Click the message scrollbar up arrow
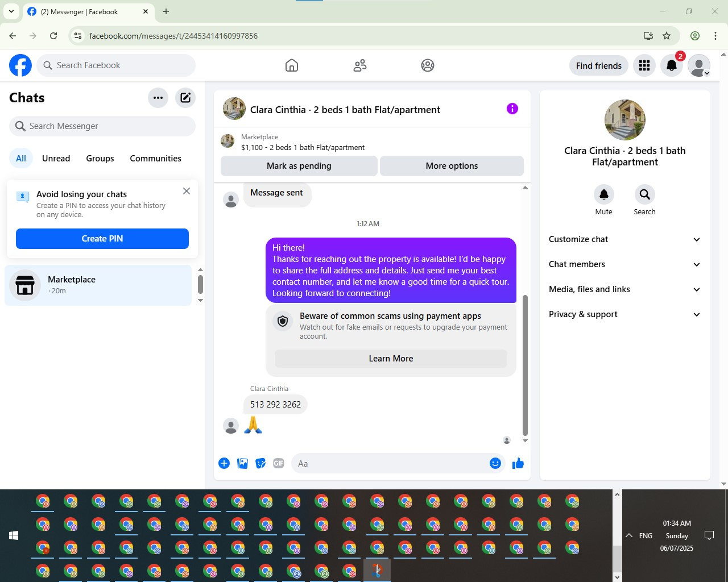728x582 pixels. coord(525,188)
